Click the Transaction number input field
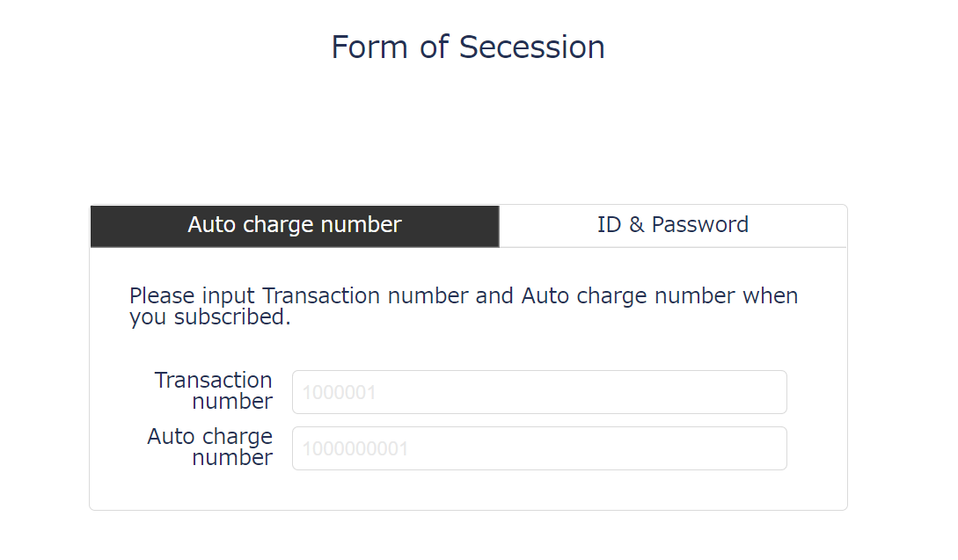 coord(539,392)
